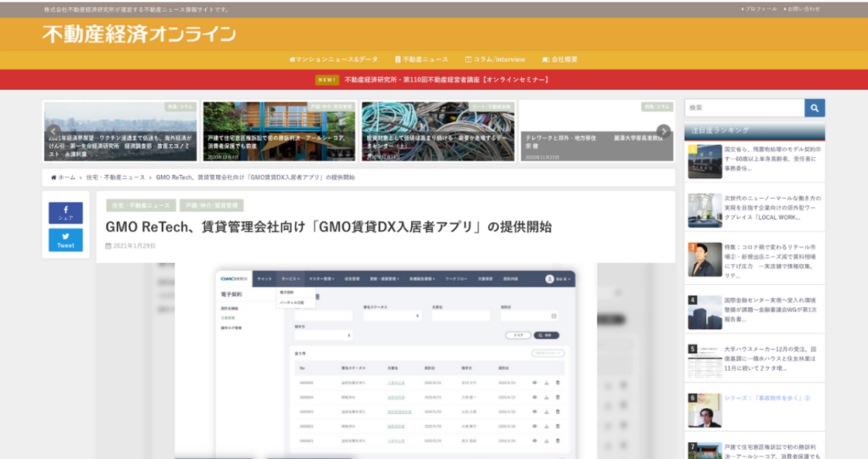Click the 不動産経済オンライン site logo
The width and height of the screenshot is (868, 459).
click(x=139, y=34)
